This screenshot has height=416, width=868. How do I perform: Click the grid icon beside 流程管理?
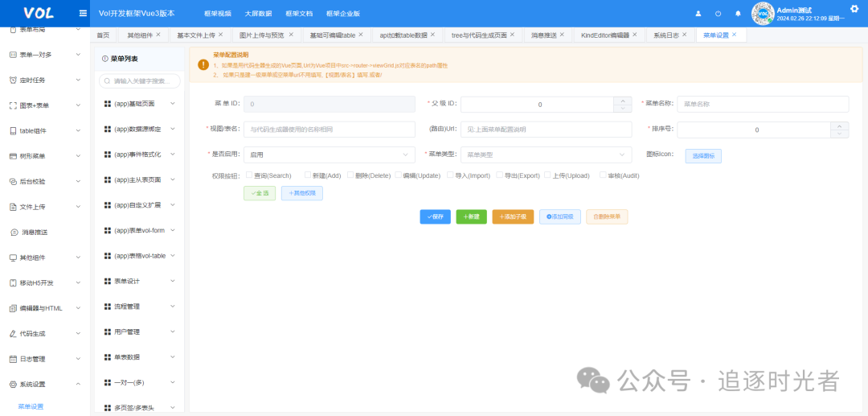[108, 307]
